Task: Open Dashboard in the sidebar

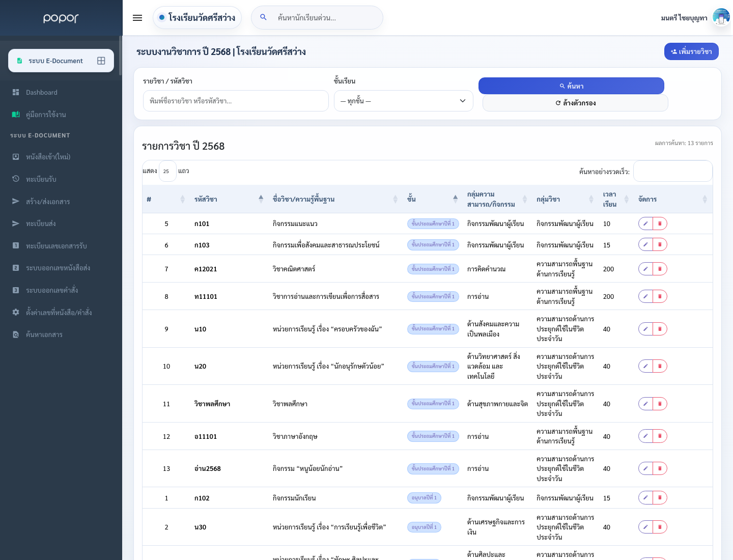Action: pos(42,92)
